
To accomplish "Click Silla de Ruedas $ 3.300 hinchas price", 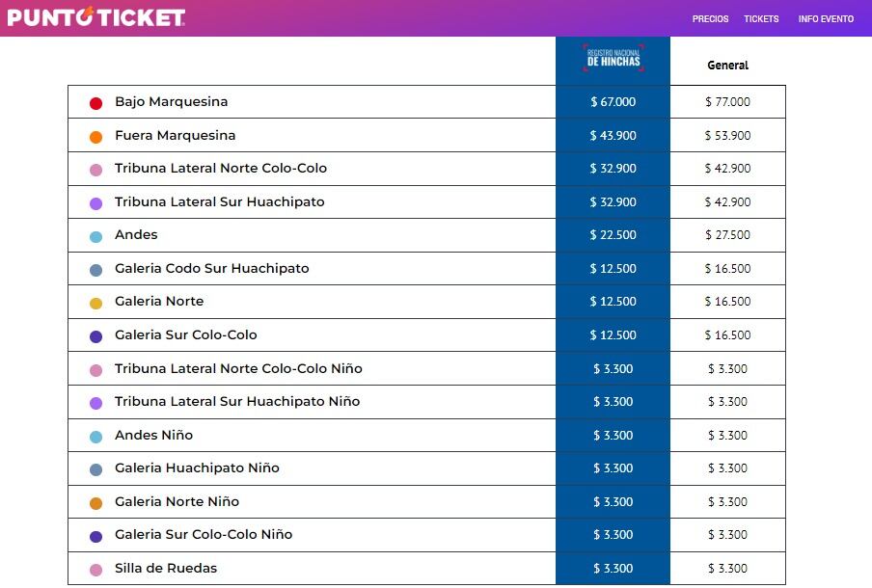I will pos(613,568).
